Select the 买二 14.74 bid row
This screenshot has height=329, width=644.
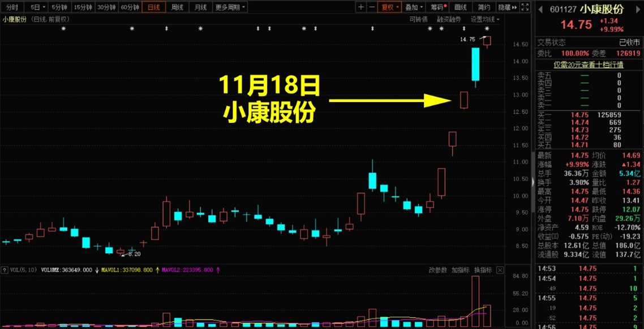click(x=588, y=122)
